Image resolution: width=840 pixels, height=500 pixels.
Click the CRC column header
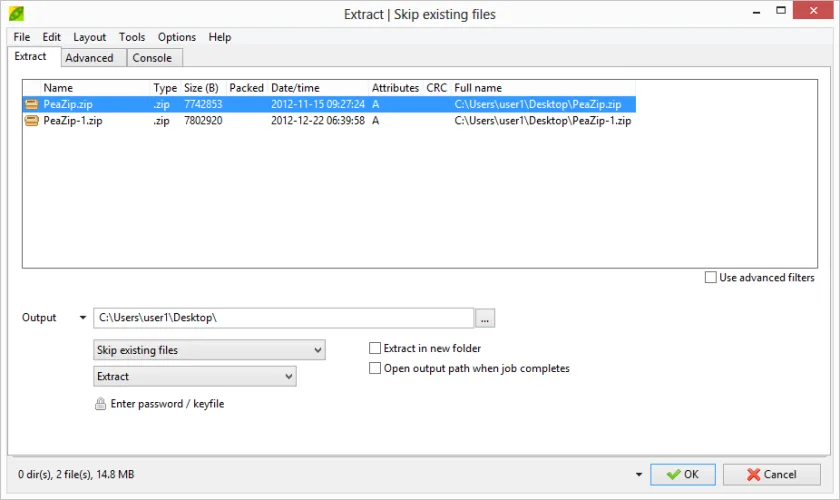tap(437, 88)
